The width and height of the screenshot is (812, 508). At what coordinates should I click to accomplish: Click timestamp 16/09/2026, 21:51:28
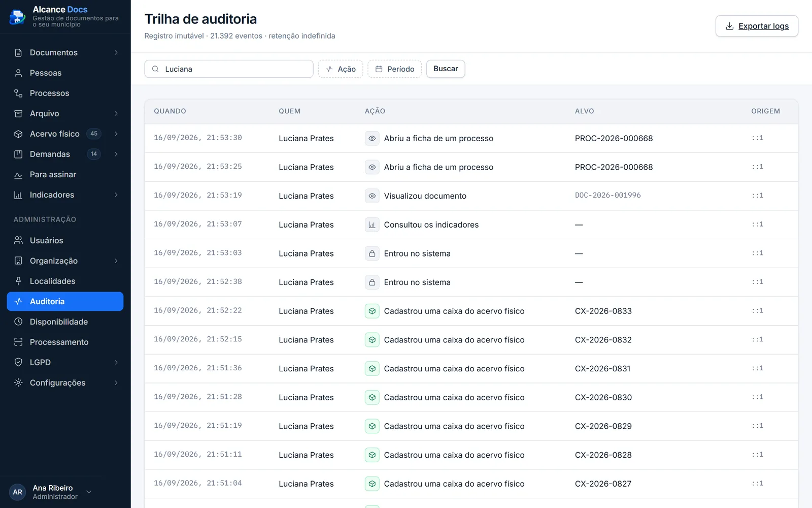[198, 397]
